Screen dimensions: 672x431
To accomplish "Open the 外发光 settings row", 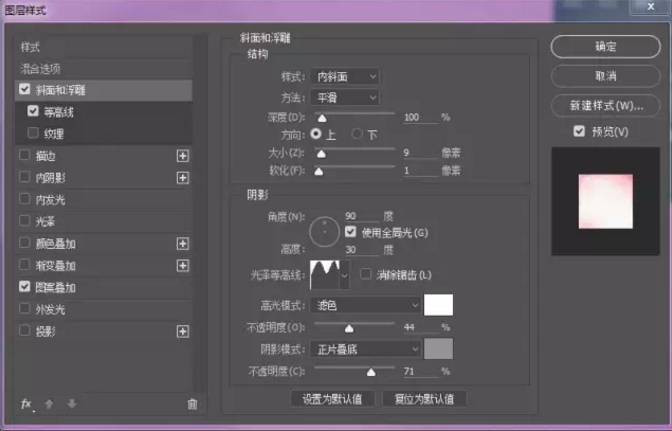I will [x=104, y=309].
